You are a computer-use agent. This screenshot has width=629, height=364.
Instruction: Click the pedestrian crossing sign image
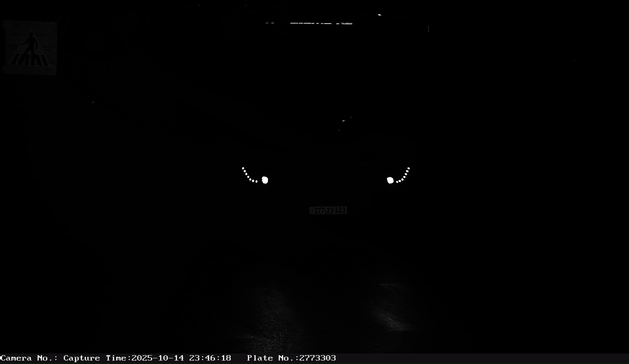(29, 48)
